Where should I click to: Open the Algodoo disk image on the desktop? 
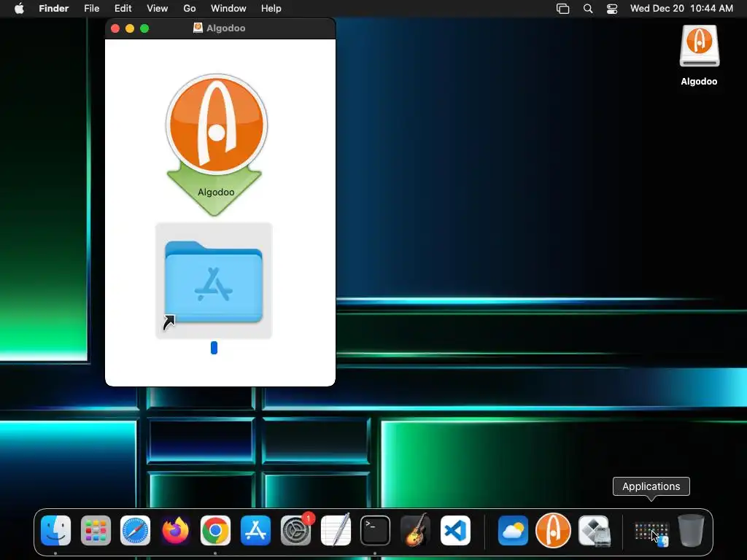[700, 46]
